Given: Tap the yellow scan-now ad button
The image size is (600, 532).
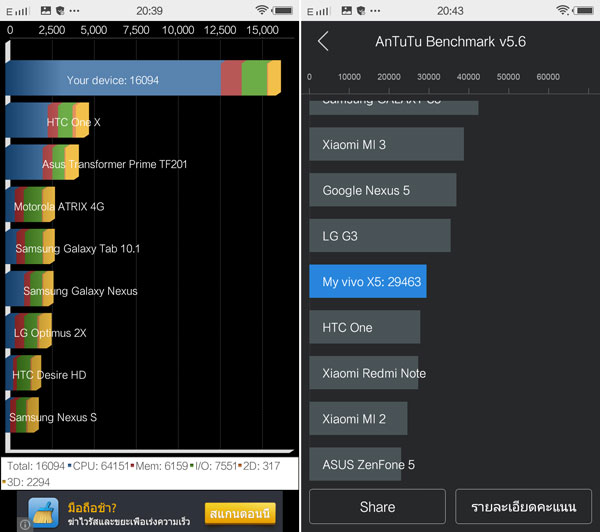Looking at the screenshot, I should pyautogui.click(x=240, y=513).
